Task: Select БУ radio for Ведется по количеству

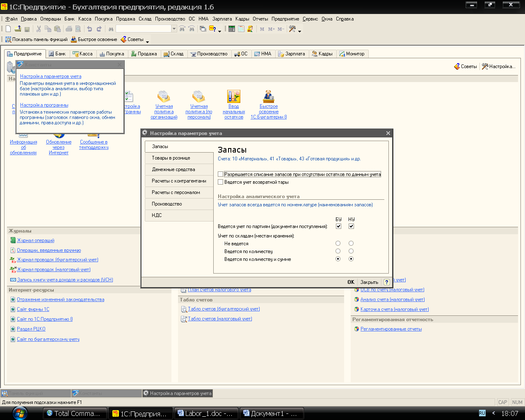Action: pyautogui.click(x=338, y=251)
